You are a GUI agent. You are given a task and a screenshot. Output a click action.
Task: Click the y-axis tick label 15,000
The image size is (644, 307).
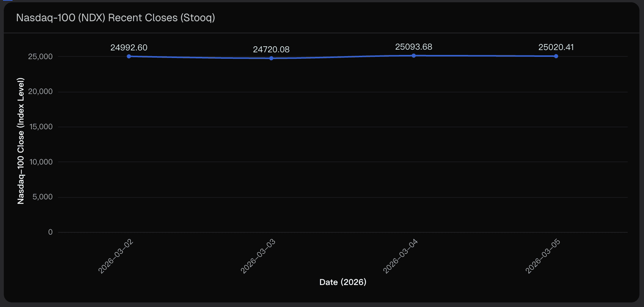[x=41, y=127]
